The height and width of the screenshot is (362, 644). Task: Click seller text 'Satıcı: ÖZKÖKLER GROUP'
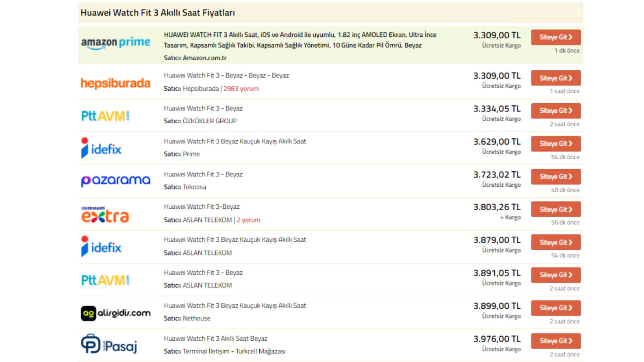point(200,121)
